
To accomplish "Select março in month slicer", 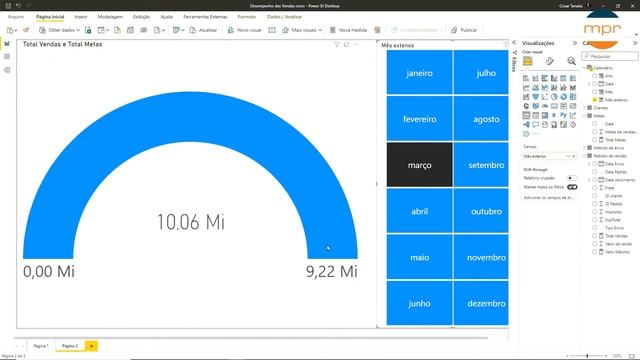I will tap(420, 165).
